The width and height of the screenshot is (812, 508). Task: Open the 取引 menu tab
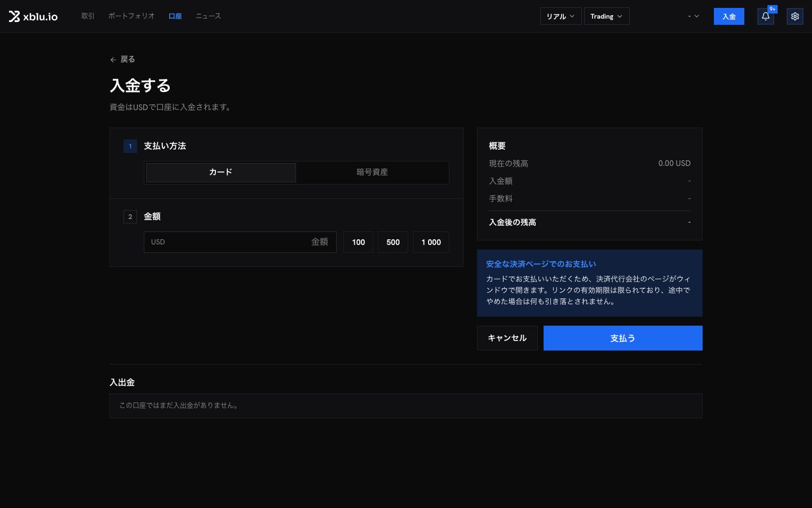click(88, 16)
